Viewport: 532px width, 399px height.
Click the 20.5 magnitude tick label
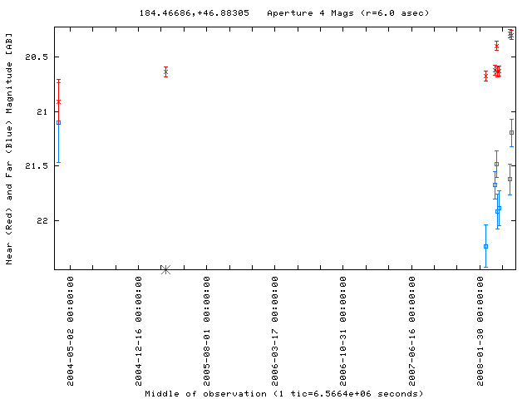click(37, 57)
